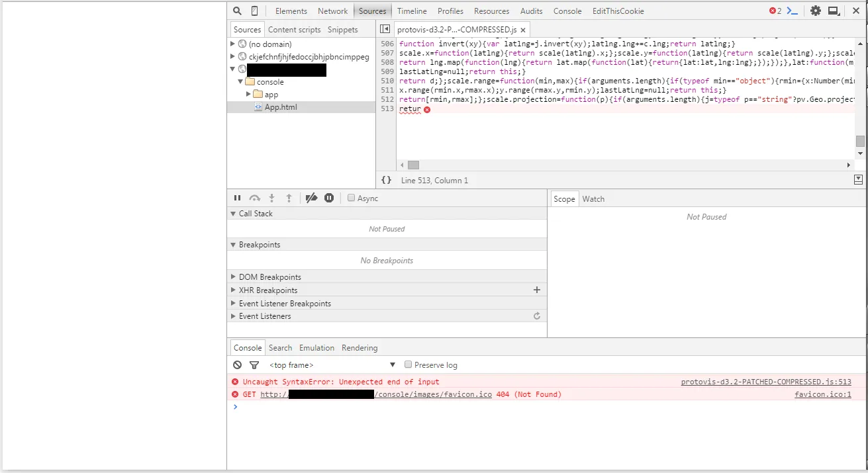Toggle pause on exceptions icon
The height and width of the screenshot is (473, 868).
point(329,198)
